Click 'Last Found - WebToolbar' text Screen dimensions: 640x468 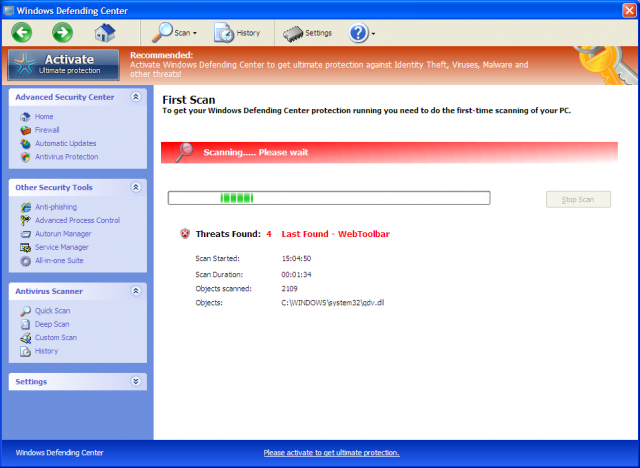(x=336, y=234)
